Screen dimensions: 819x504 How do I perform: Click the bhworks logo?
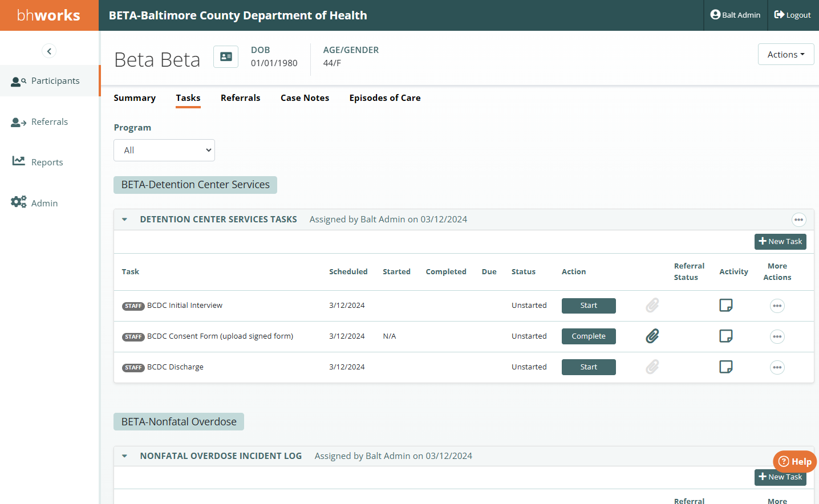49,15
